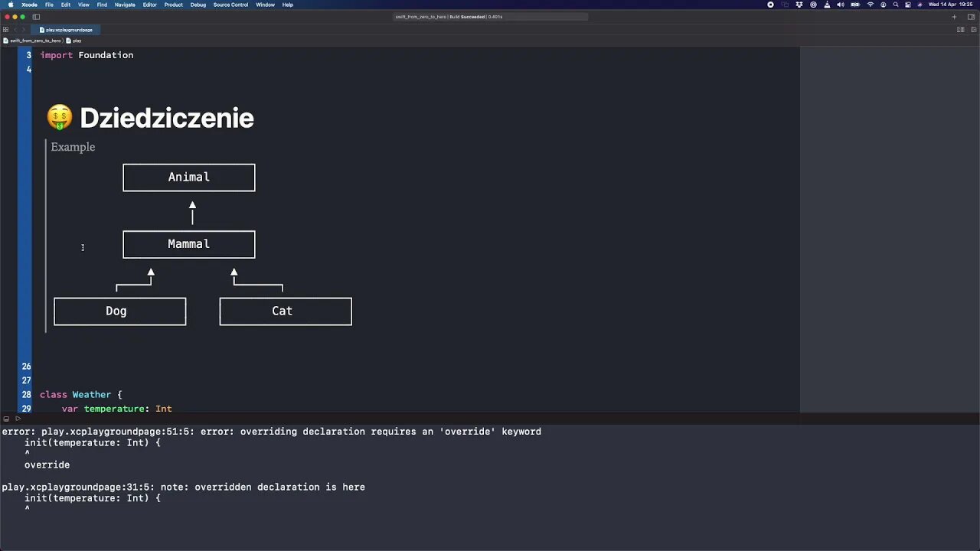Open the Navigate menu
The height and width of the screenshot is (551, 980).
[125, 5]
